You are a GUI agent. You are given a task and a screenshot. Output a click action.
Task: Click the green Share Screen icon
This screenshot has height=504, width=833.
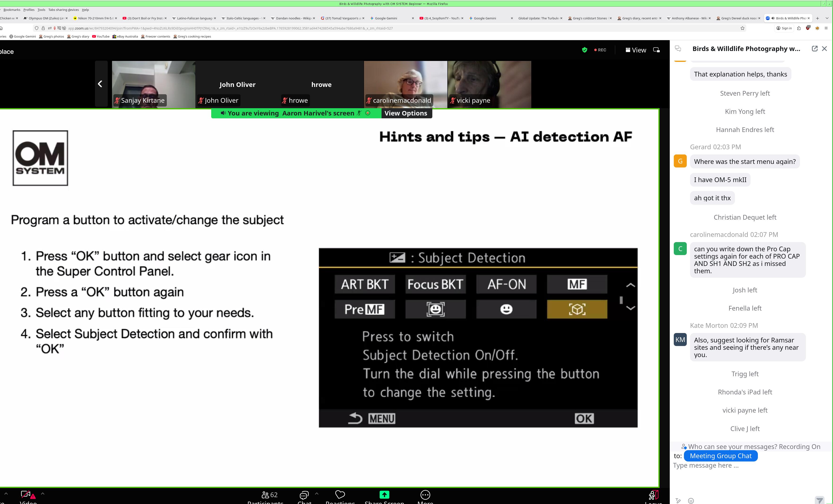pos(384,495)
